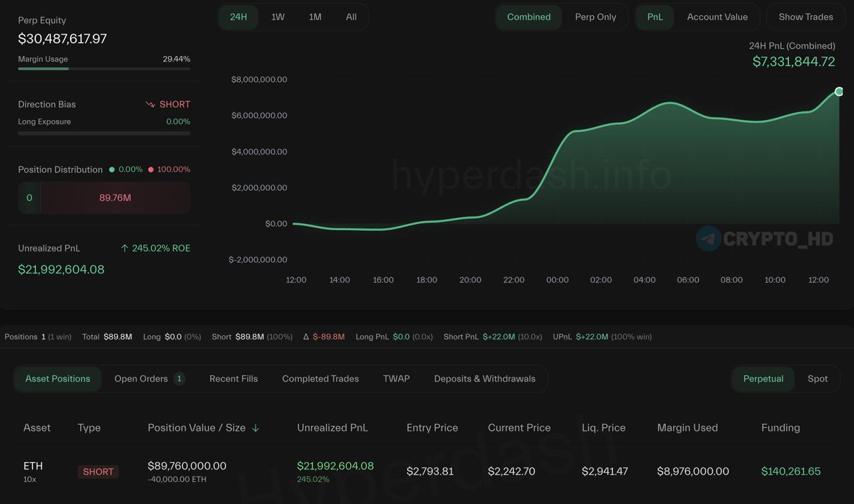The width and height of the screenshot is (854, 504).
Task: Open the Recent Fills tab
Action: tap(234, 379)
